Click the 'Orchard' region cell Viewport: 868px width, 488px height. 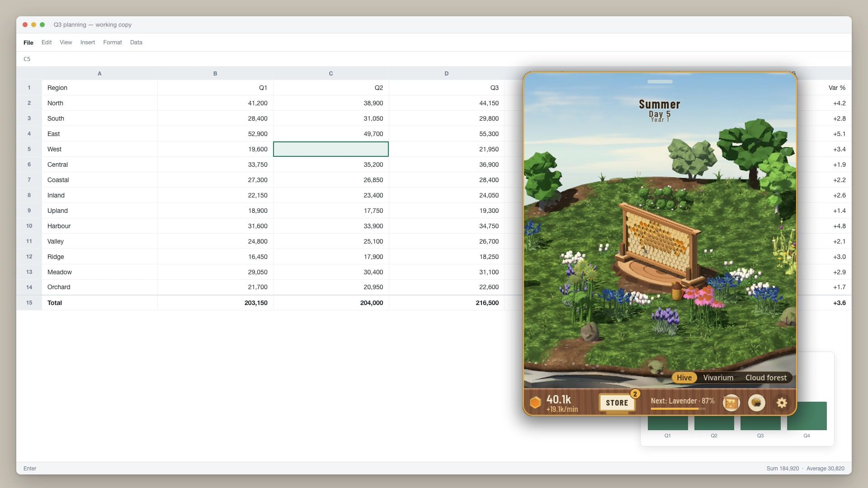tap(99, 287)
